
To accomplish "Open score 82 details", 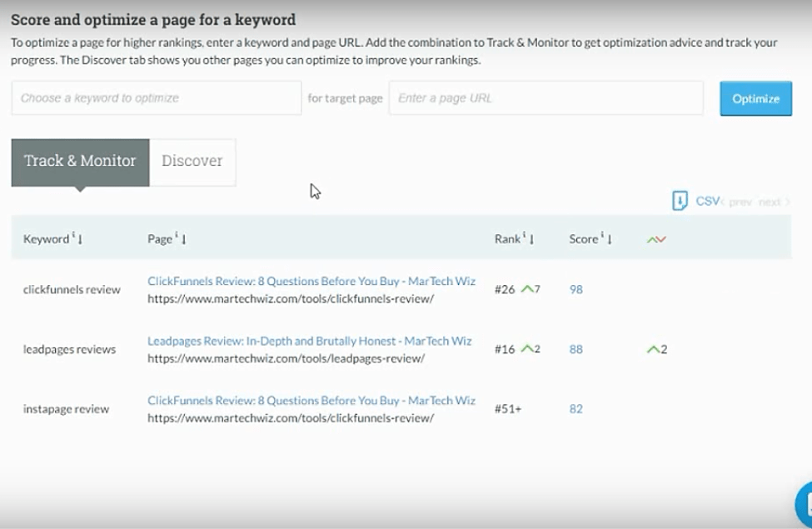I will (x=575, y=409).
